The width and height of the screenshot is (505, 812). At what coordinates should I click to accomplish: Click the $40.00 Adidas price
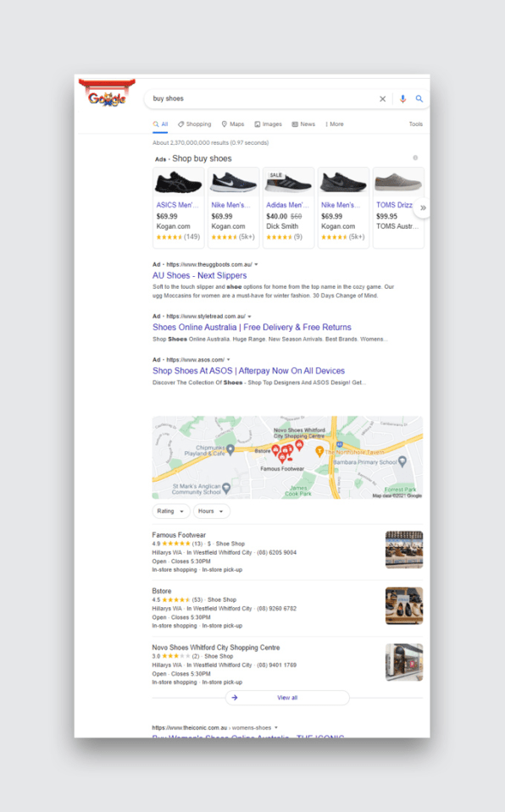(x=276, y=217)
